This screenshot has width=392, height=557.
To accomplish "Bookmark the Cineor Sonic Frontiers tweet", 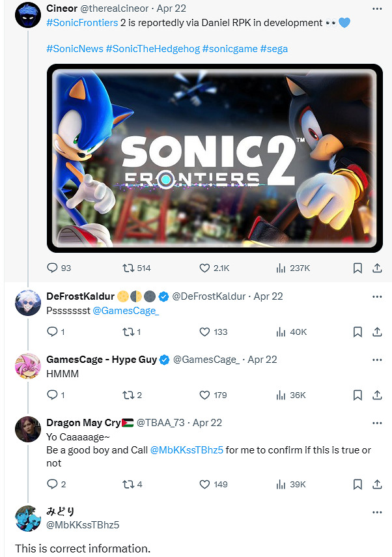I will (x=357, y=268).
